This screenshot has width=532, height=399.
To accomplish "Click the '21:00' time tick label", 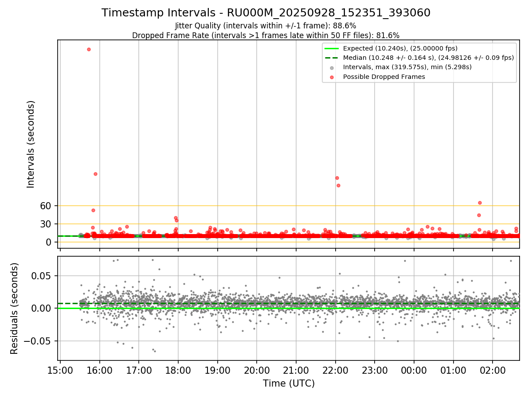I will click(x=296, y=370).
